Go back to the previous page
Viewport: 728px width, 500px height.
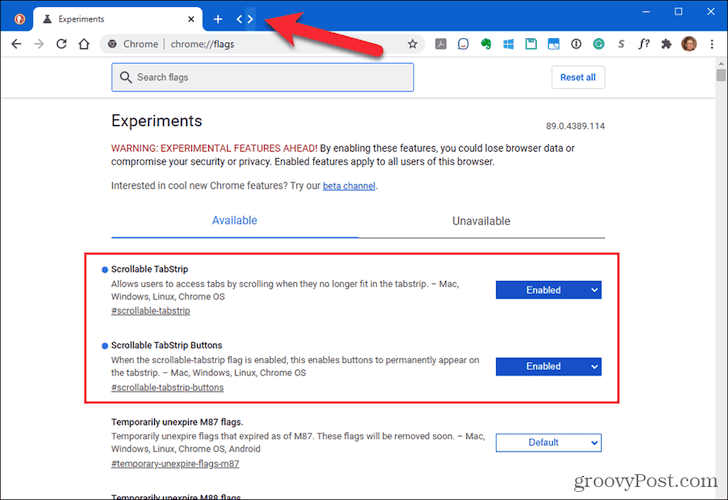coord(16,44)
